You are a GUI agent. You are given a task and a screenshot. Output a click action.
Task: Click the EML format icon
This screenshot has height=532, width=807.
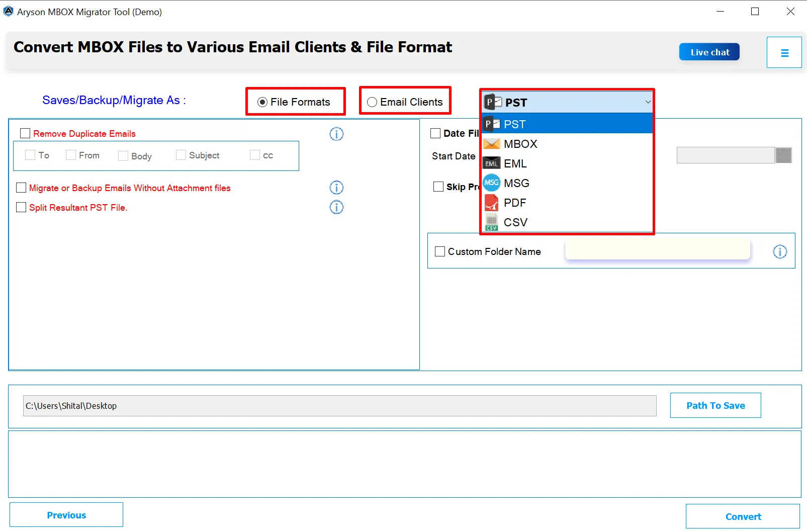point(491,163)
